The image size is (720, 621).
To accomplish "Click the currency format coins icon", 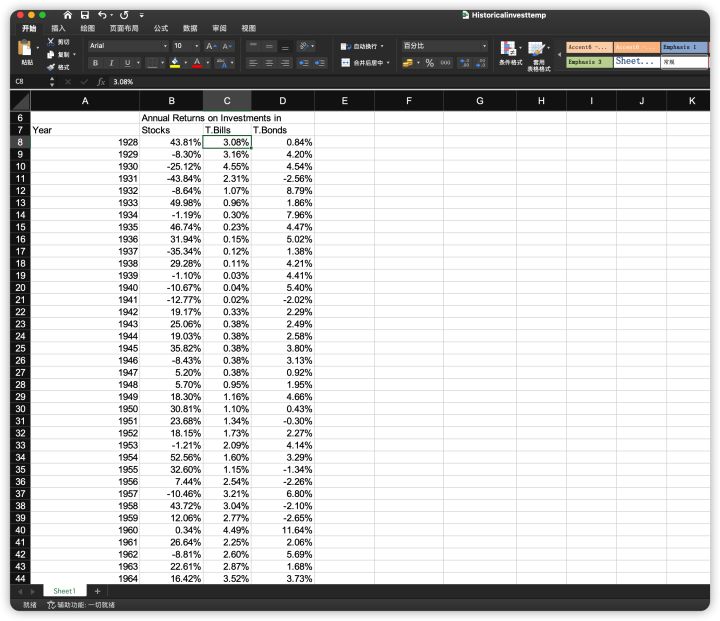I will (x=407, y=63).
